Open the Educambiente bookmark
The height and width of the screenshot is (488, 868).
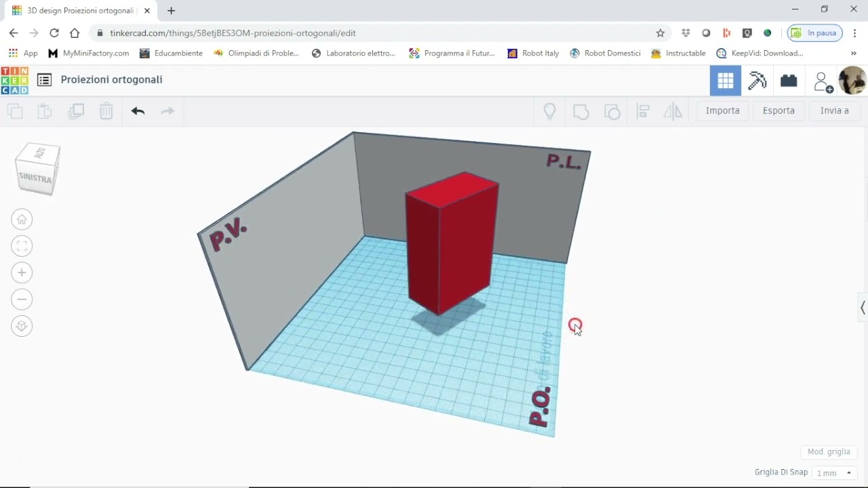[171, 53]
